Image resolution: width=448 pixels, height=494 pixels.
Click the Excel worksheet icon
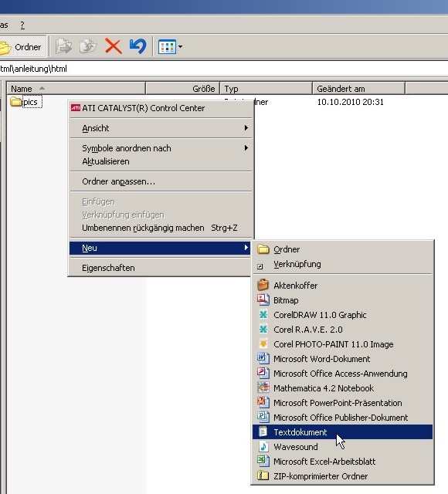[263, 461]
